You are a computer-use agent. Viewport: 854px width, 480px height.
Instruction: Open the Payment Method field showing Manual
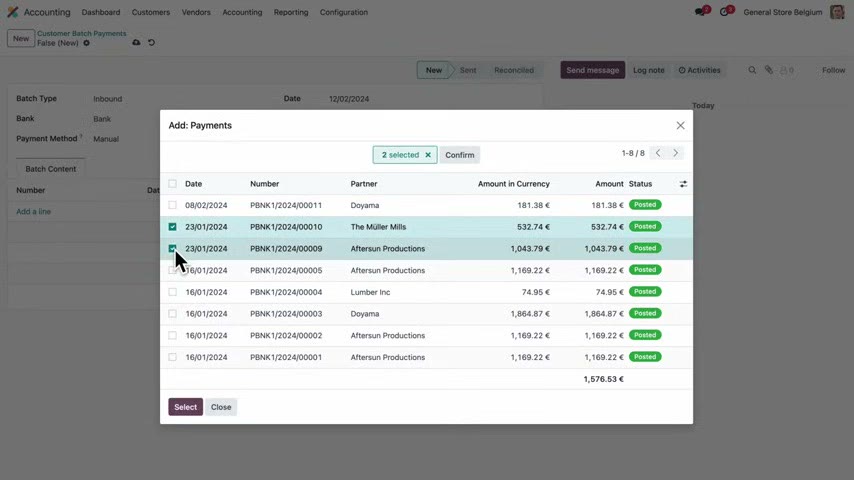106,139
